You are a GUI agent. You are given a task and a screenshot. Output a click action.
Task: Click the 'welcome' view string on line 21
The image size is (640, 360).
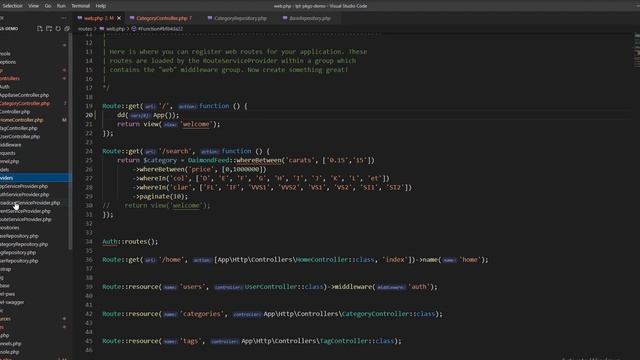[196, 124]
